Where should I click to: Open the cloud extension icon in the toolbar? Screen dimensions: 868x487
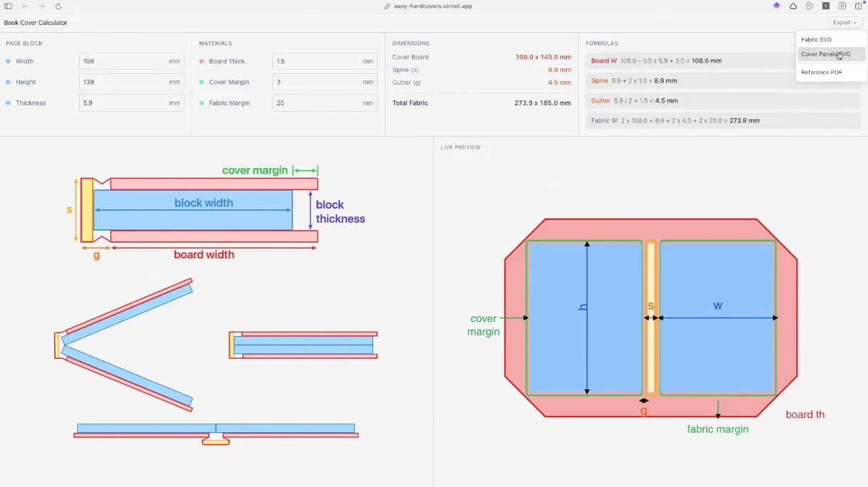793,6
